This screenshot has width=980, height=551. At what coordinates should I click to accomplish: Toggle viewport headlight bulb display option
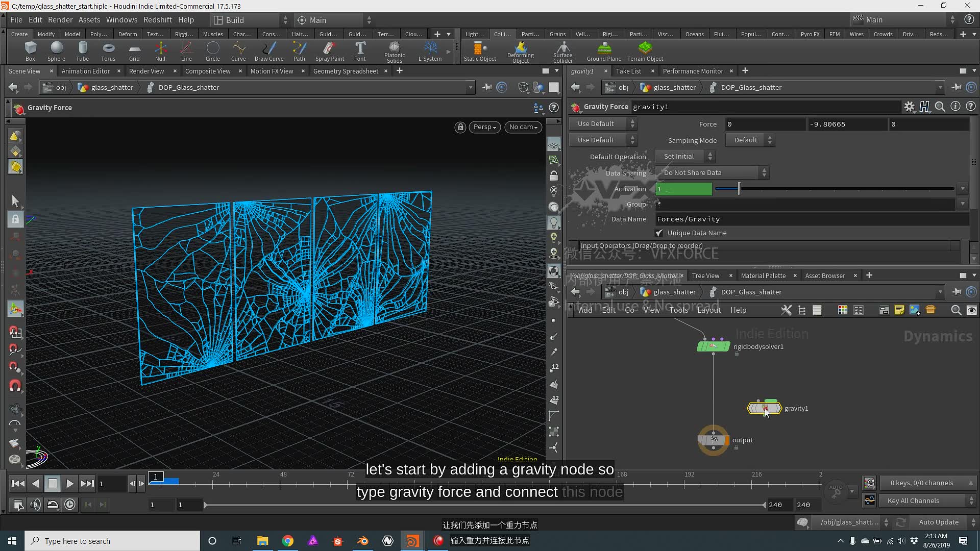click(x=554, y=222)
